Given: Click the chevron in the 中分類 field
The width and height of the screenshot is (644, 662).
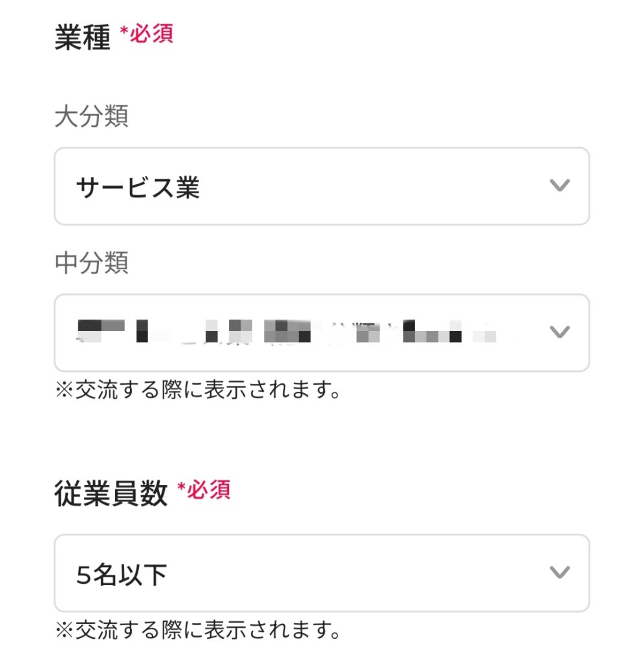Looking at the screenshot, I should click(559, 332).
